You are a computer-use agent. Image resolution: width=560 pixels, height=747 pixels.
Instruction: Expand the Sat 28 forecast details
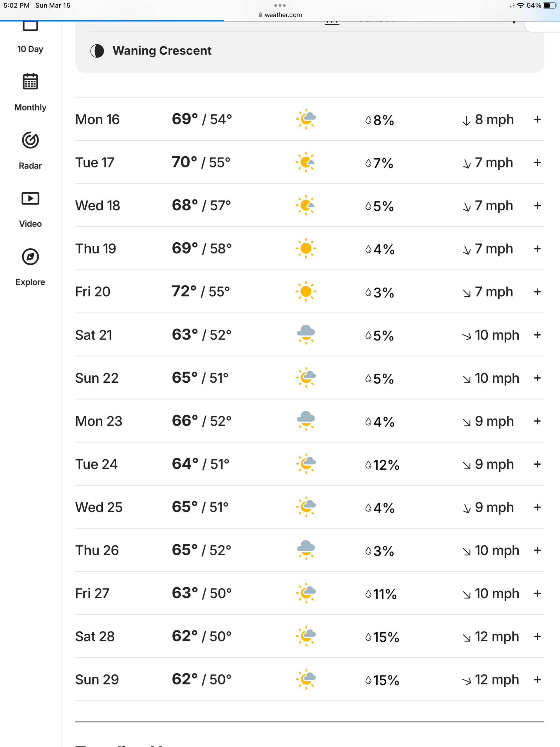click(537, 636)
